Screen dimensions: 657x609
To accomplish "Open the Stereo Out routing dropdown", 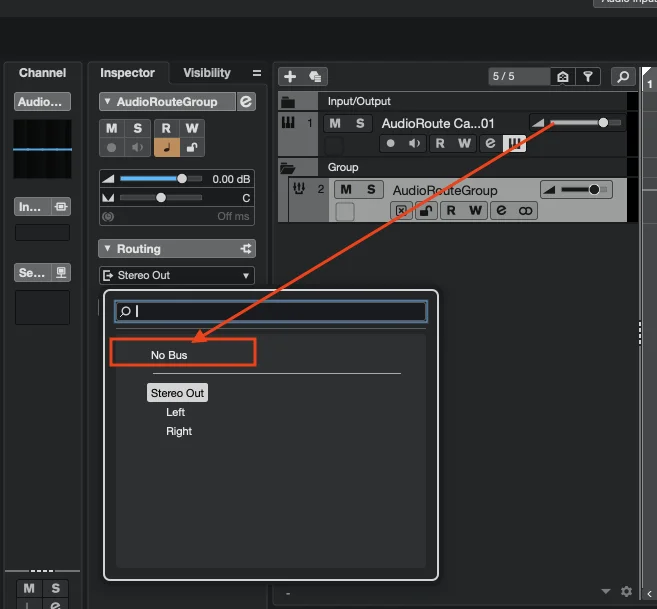I will point(177,275).
